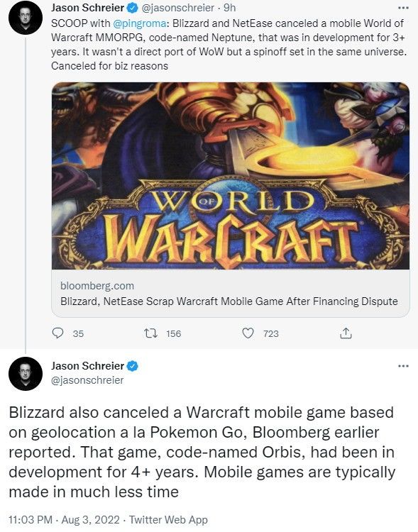Click the reply icon with 35 comments
This screenshot has width=418, height=532.
pyautogui.click(x=57, y=333)
